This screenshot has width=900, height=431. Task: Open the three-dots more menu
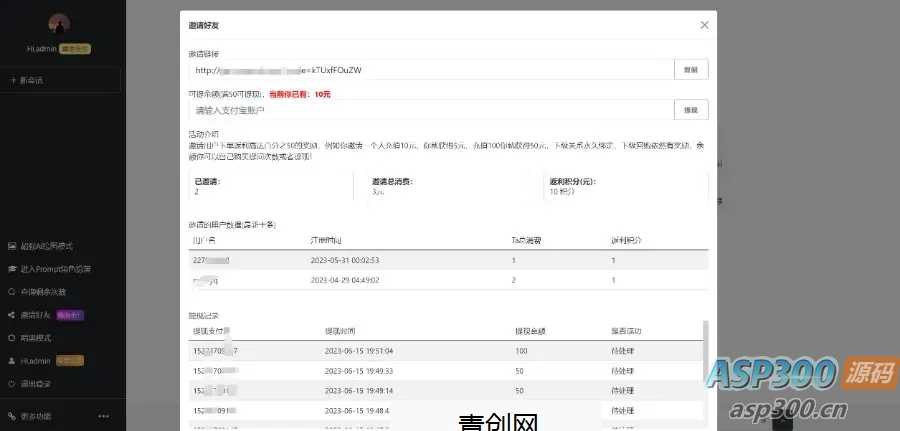(x=103, y=416)
